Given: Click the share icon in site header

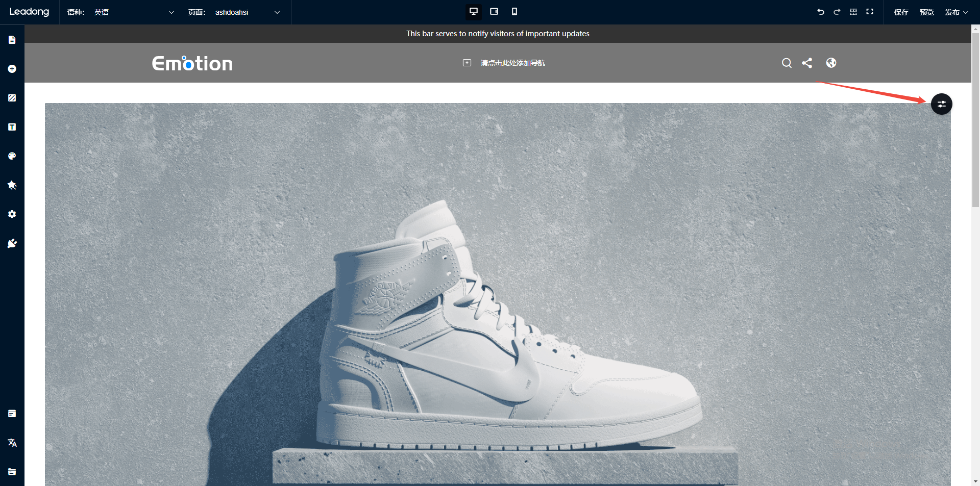Looking at the screenshot, I should 807,63.
